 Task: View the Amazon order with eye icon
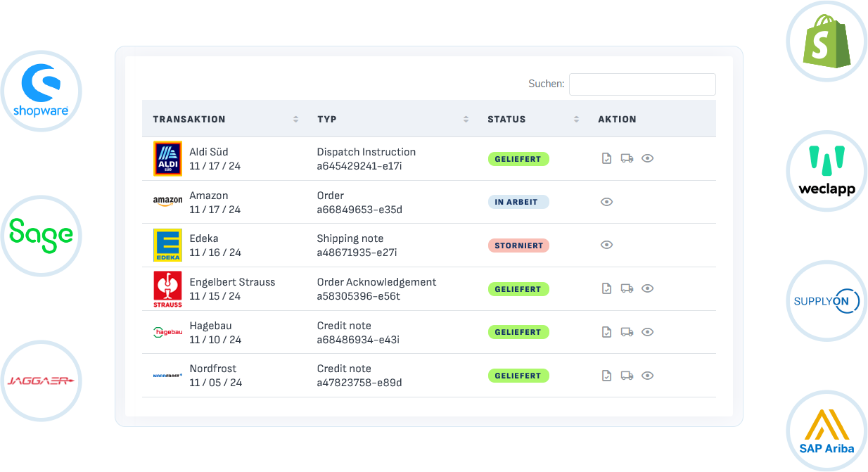pyautogui.click(x=606, y=202)
